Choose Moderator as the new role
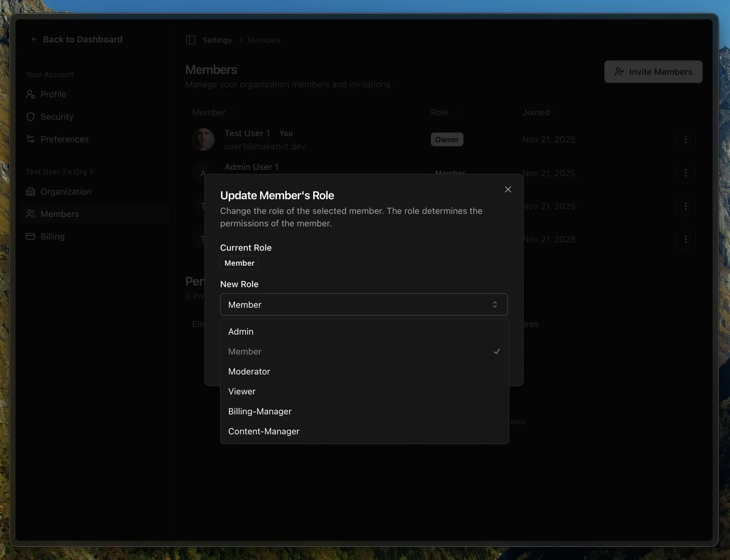Viewport: 730px width, 560px height. click(249, 371)
